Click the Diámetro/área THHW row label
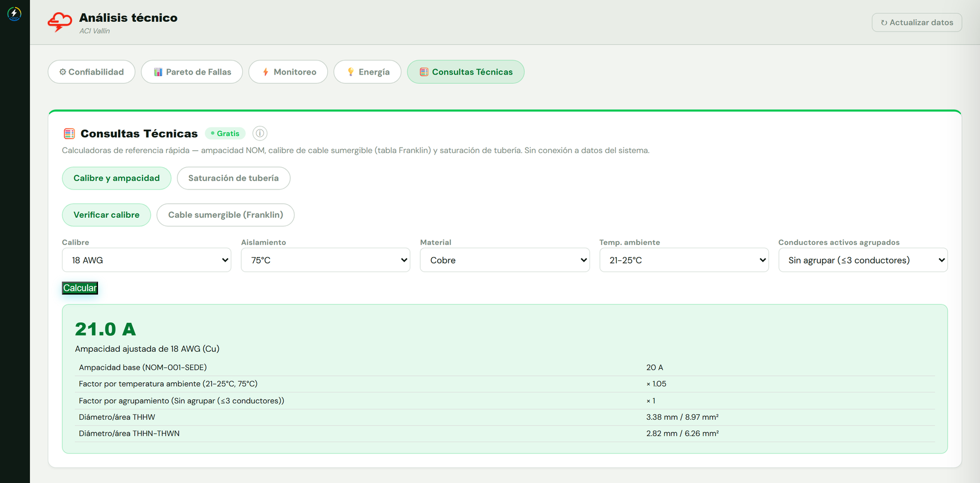The height and width of the screenshot is (483, 980). [117, 417]
